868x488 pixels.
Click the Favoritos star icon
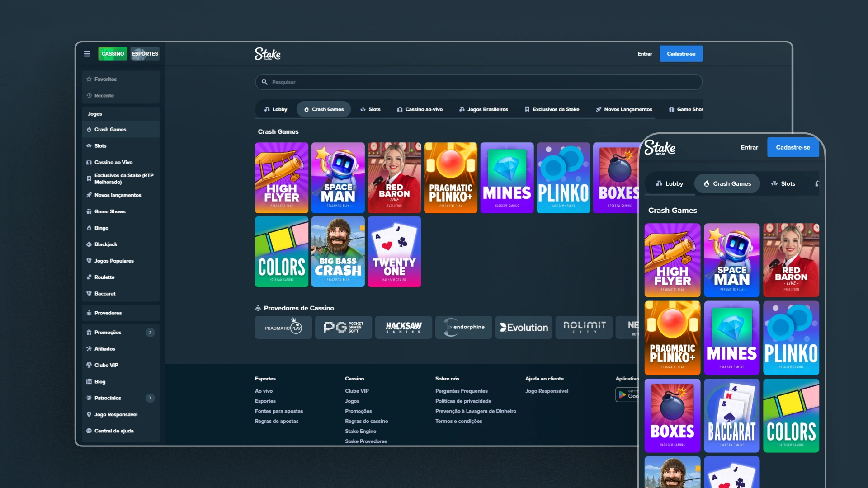coord(89,79)
